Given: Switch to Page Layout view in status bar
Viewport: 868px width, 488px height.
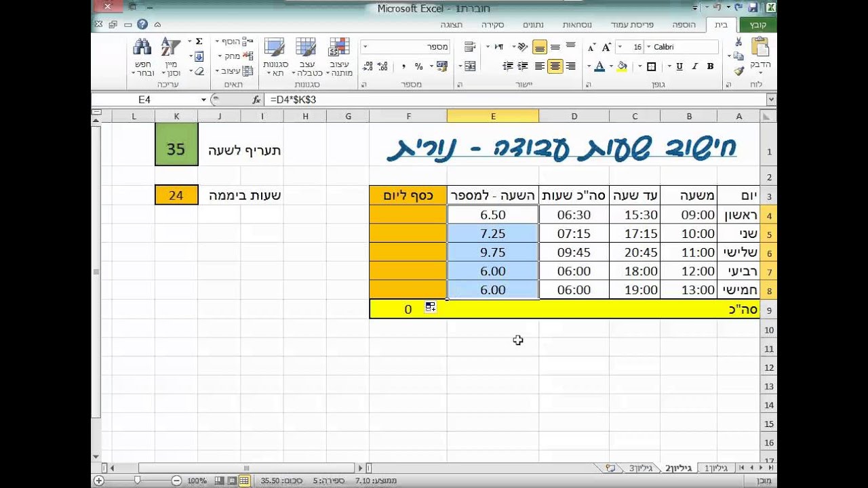Looking at the screenshot, I should coord(233,481).
